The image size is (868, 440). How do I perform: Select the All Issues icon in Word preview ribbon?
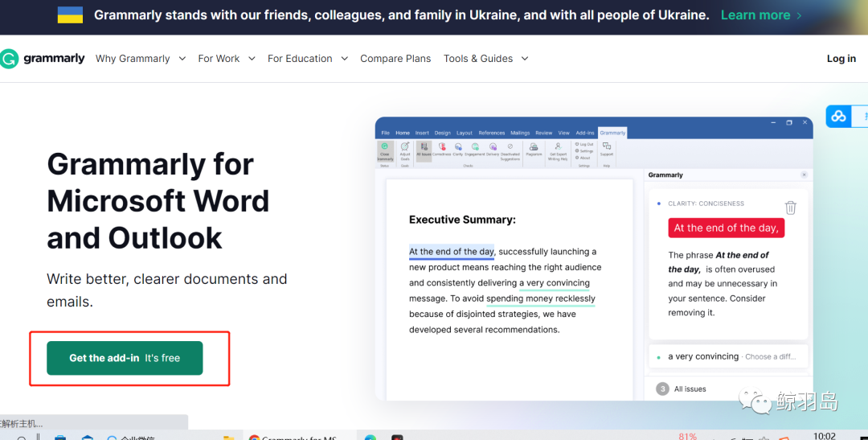(x=424, y=149)
